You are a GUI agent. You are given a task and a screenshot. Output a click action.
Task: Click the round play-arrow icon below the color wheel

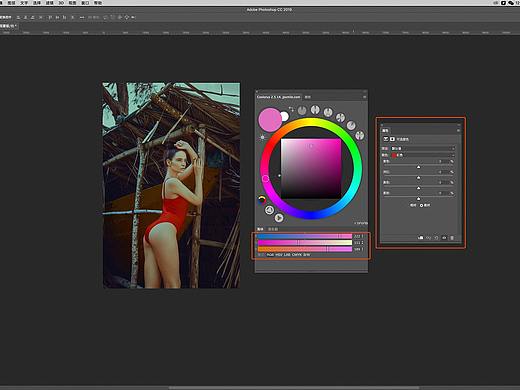(x=279, y=218)
